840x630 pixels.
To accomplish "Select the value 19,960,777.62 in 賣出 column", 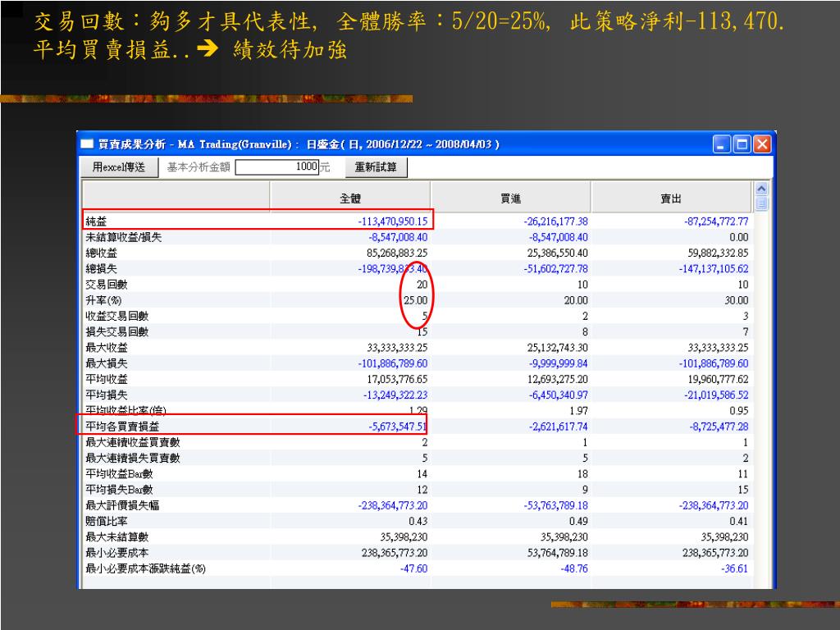I will [x=719, y=379].
